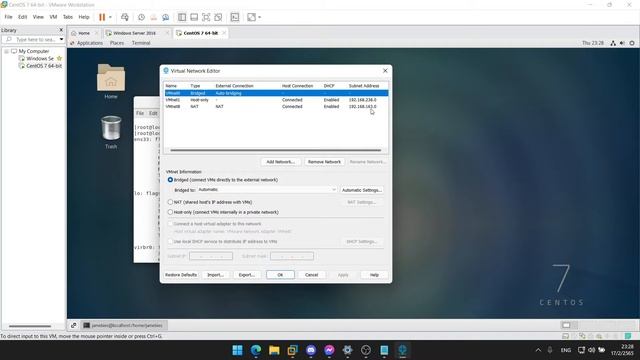Click the Export button
Viewport: 640px width, 360px height.
tap(247, 275)
